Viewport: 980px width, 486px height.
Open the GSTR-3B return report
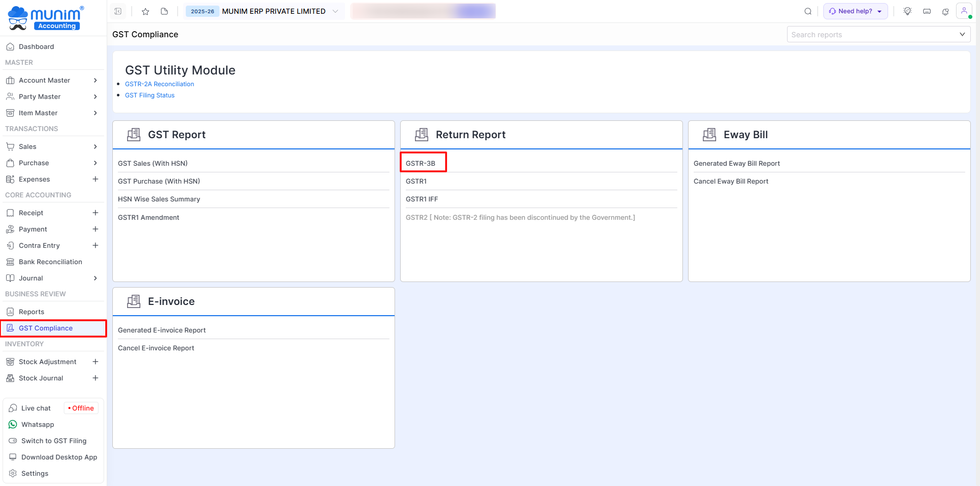(x=421, y=163)
